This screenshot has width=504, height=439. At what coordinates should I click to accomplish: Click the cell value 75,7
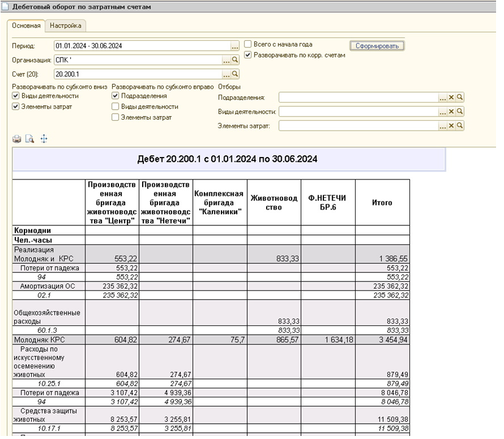(x=237, y=340)
